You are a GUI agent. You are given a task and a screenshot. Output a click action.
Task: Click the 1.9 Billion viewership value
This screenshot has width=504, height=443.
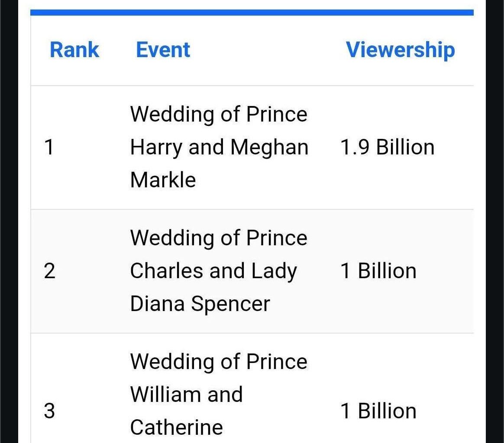pos(387,147)
